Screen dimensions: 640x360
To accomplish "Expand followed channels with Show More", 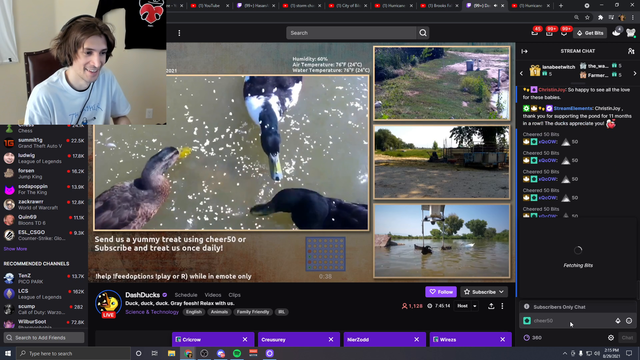I will click(15, 249).
